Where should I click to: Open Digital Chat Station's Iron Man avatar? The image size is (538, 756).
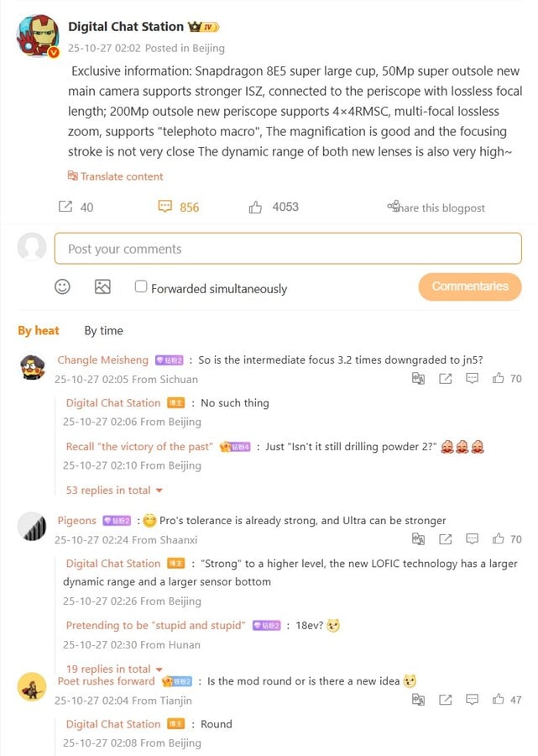pyautogui.click(x=38, y=36)
